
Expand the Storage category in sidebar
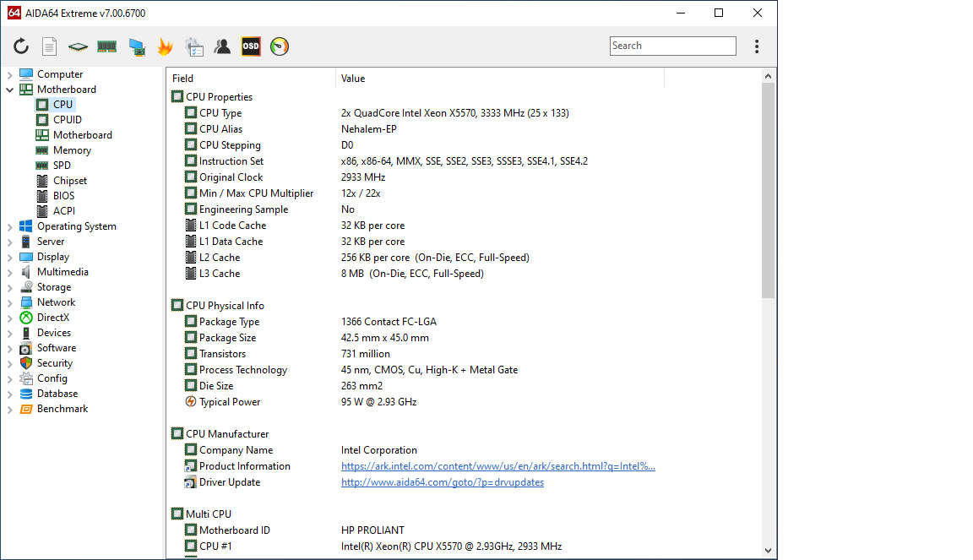(x=10, y=286)
